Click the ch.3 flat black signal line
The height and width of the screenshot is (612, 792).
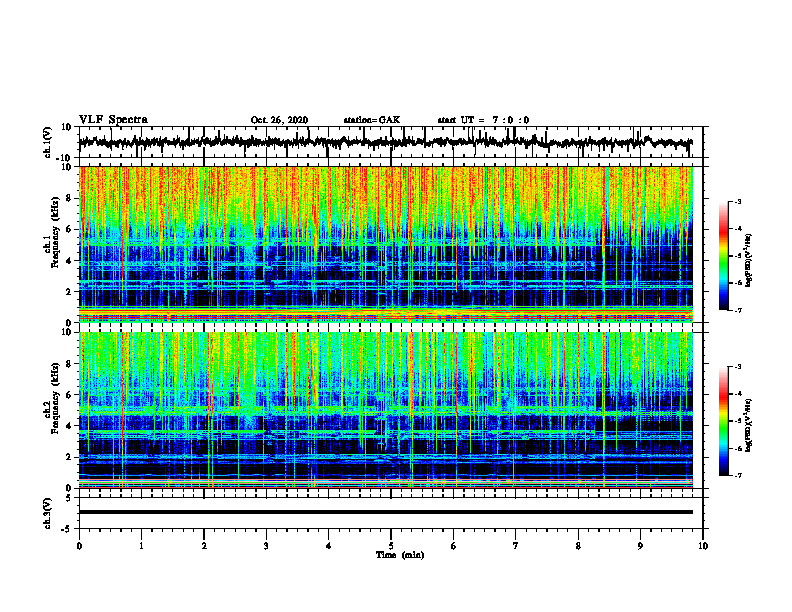pyautogui.click(x=386, y=512)
